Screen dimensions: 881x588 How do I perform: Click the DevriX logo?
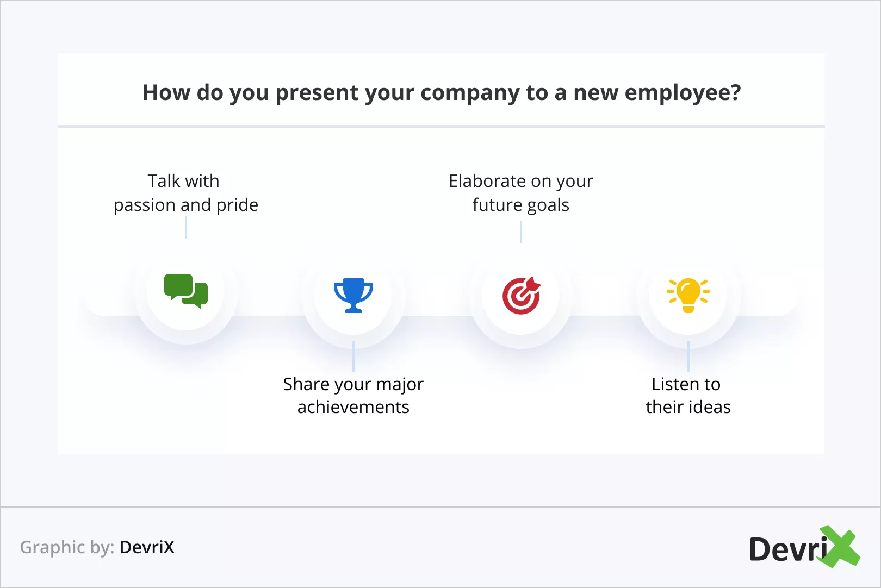(804, 548)
